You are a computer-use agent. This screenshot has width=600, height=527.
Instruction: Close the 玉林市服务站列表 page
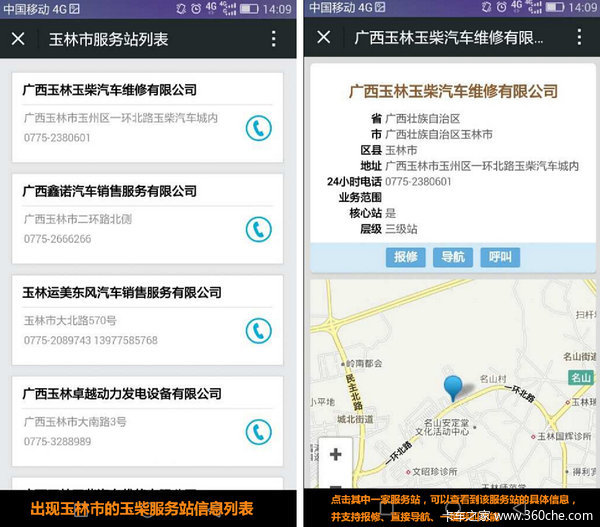coord(18,39)
